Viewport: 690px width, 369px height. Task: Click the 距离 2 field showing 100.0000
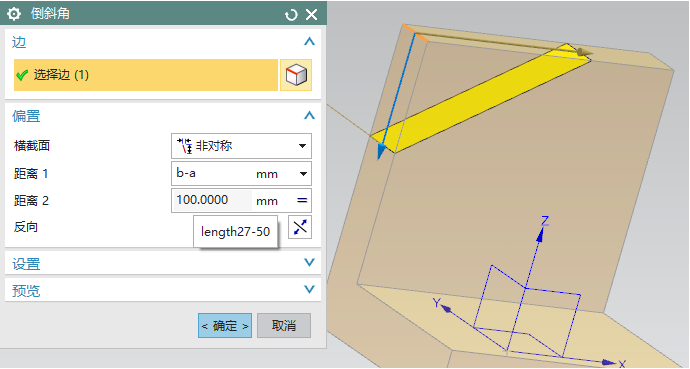pos(211,201)
